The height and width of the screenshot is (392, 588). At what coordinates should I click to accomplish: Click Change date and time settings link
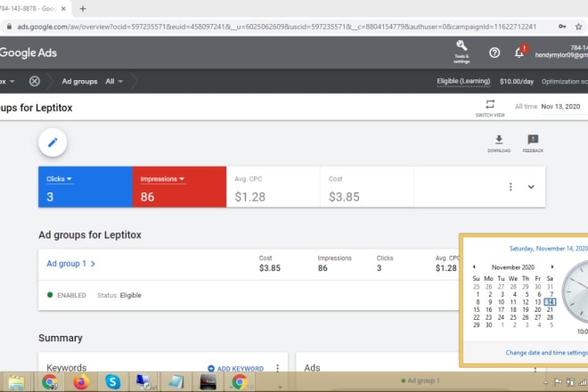click(x=546, y=353)
